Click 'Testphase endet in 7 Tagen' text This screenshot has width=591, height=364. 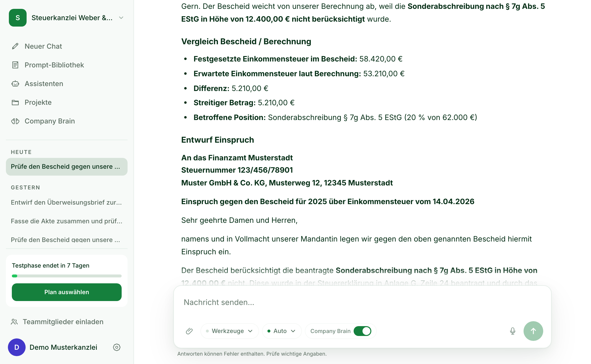pyautogui.click(x=50, y=266)
